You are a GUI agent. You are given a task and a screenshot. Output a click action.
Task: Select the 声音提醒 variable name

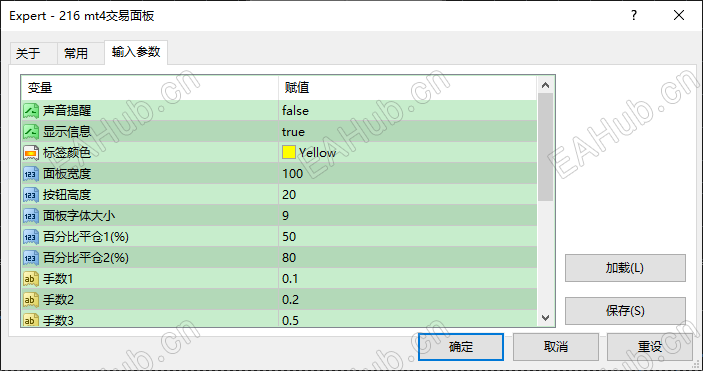point(67,110)
